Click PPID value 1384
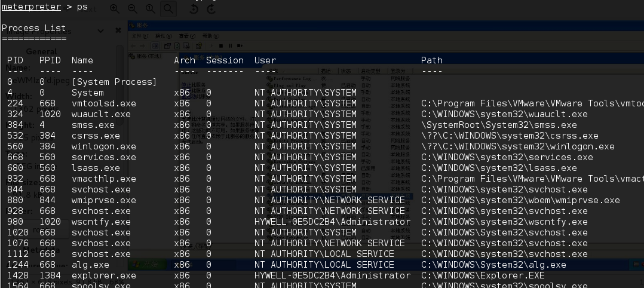The width and height of the screenshot is (644, 288). pyautogui.click(x=50, y=275)
